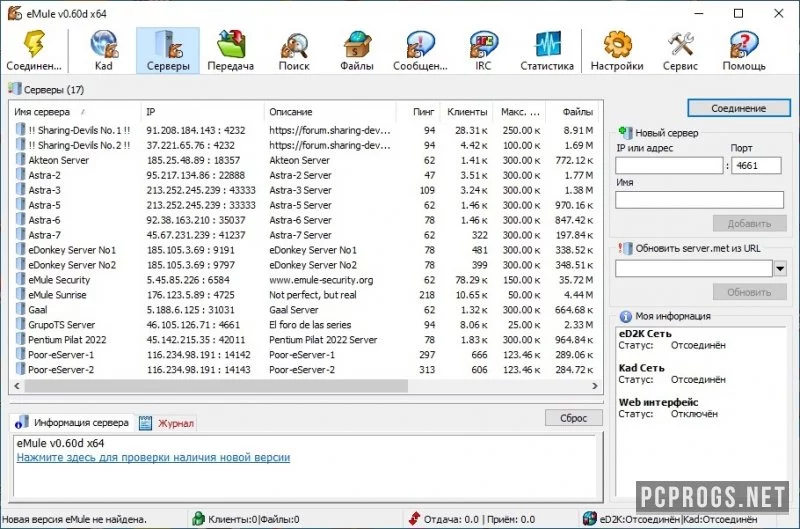
Task: Select the Astra-7 server row
Action: click(305, 235)
